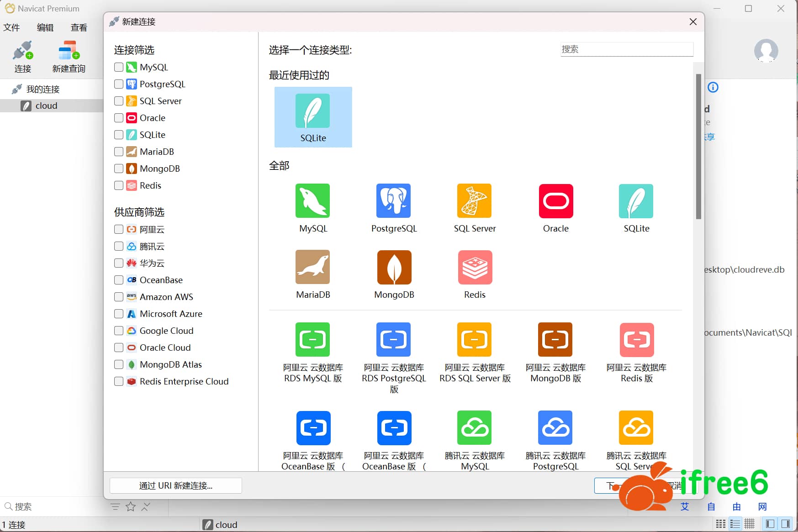798x532 pixels.
Task: Check the Redis connection filter box
Action: point(119,185)
